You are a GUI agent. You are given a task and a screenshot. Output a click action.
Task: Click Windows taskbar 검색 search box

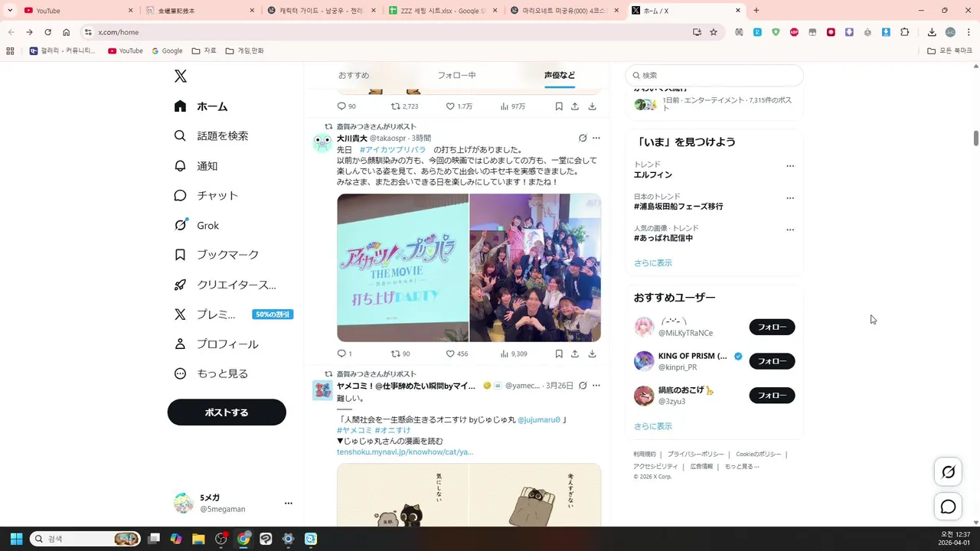[x=85, y=539]
